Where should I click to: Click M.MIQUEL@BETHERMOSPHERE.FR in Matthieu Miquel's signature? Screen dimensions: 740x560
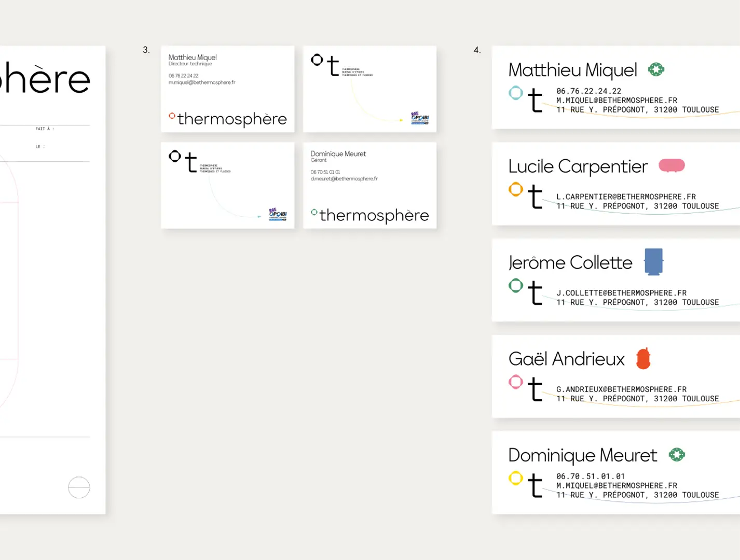tap(616, 100)
